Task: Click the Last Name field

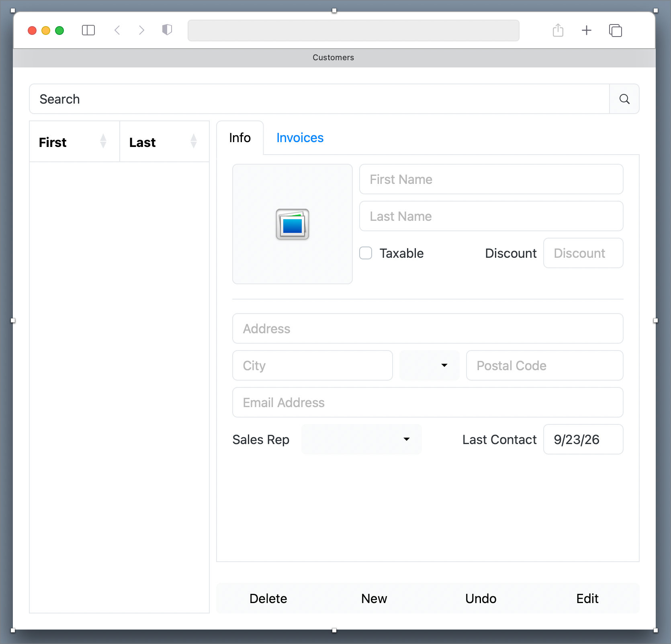Action: 491,216
